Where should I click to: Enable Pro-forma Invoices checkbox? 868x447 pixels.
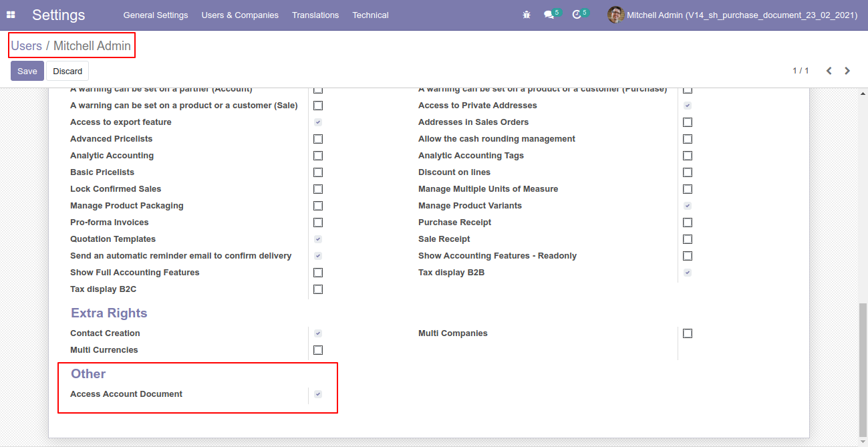318,222
